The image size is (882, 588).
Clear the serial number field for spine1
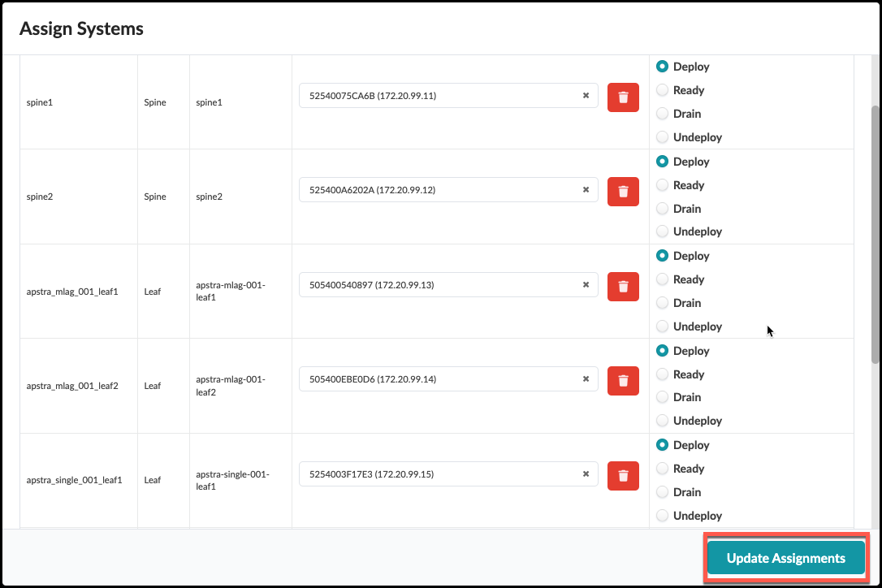(x=586, y=95)
